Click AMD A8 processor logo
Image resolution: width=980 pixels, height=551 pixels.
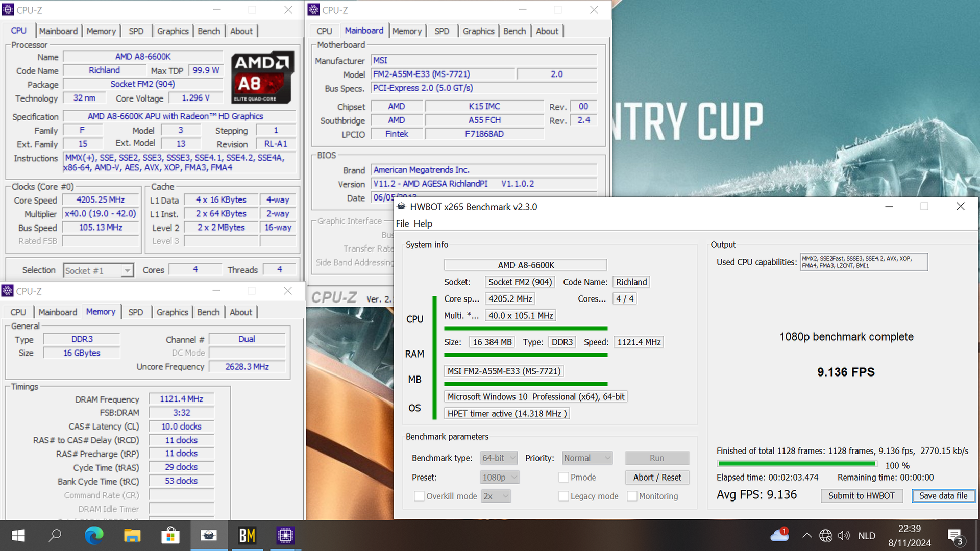(x=262, y=77)
